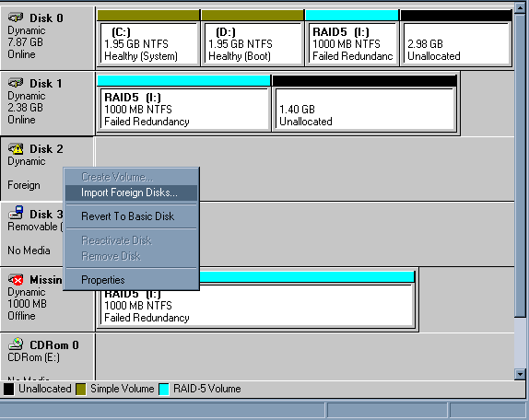Click the CDRom (E:) text
The image size is (529, 420).
point(33,357)
